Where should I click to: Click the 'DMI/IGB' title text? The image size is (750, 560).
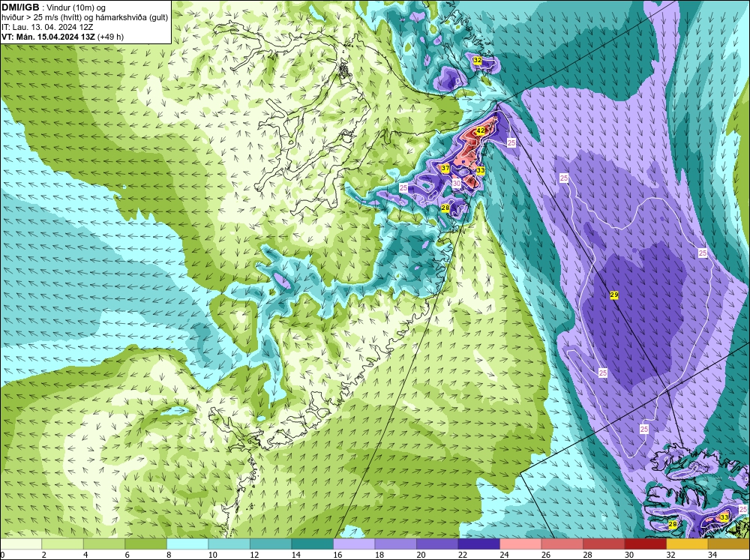click(20, 7)
